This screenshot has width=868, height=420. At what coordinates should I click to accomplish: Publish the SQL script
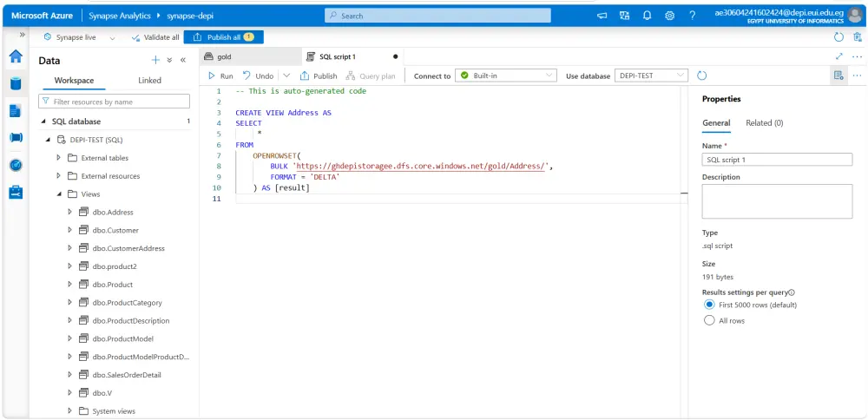coord(319,75)
